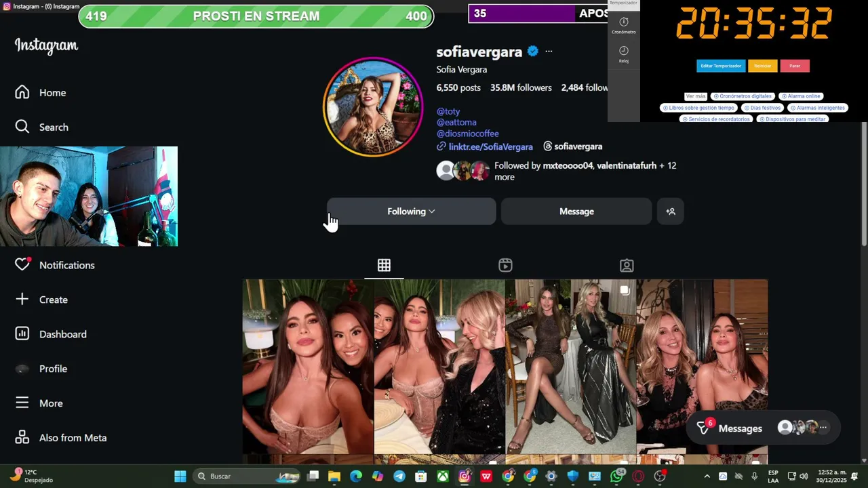Click the verified badge beside sofiavergara

533,52
